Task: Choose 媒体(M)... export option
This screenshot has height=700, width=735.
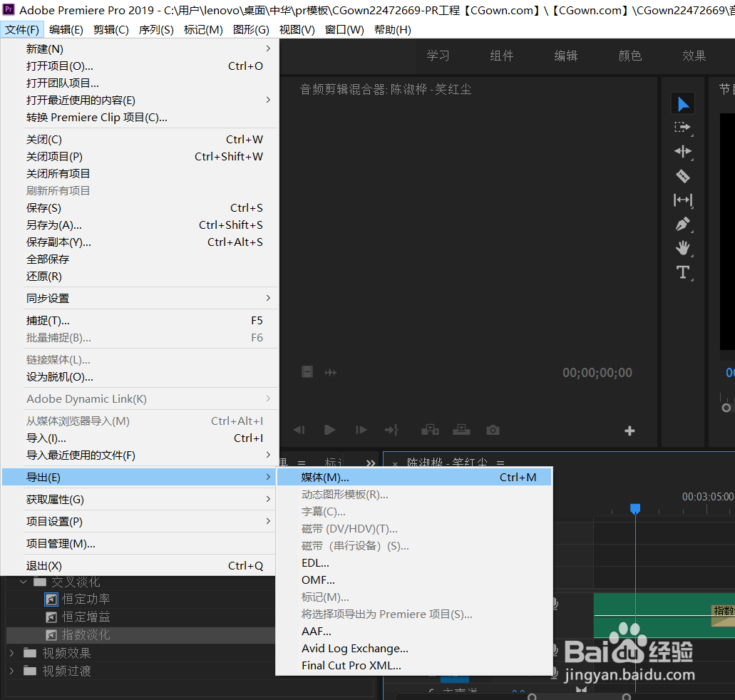Action: coord(414,478)
